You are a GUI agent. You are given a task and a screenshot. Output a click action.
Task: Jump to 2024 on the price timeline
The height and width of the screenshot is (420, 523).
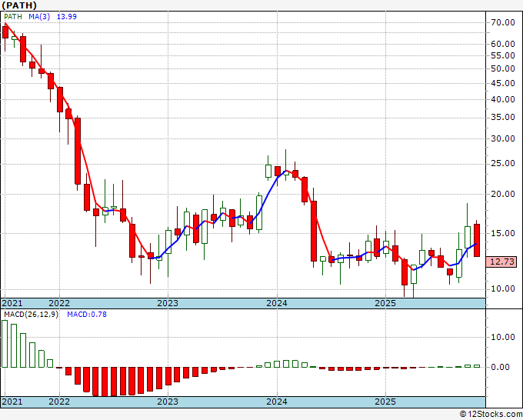276,303
